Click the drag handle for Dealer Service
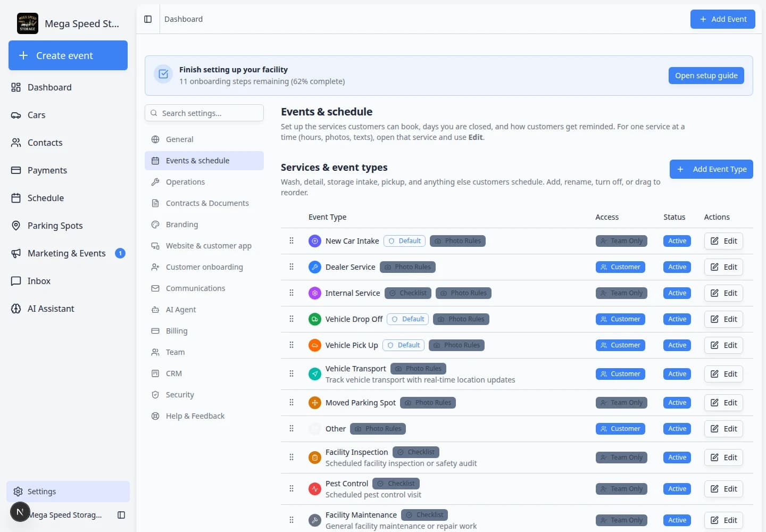The image size is (766, 532). pyautogui.click(x=292, y=267)
